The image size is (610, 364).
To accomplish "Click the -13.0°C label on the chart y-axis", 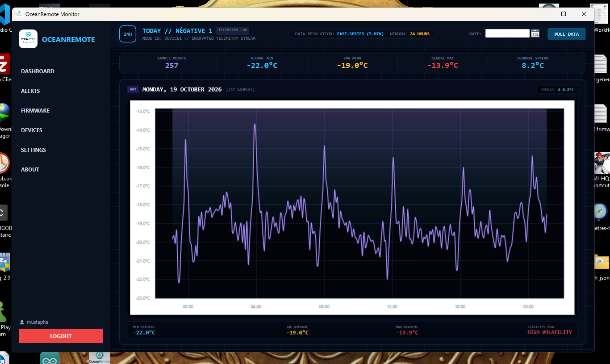I will 143,111.
